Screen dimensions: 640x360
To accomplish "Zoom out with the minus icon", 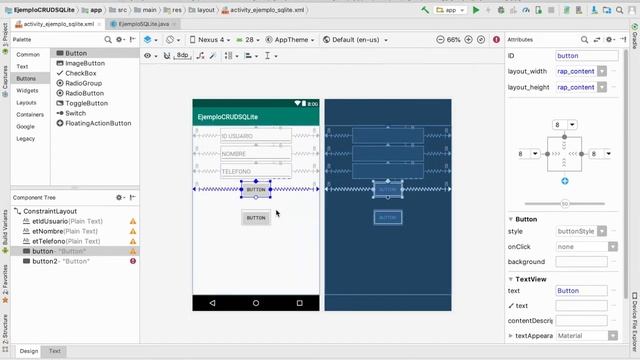I will click(440, 40).
